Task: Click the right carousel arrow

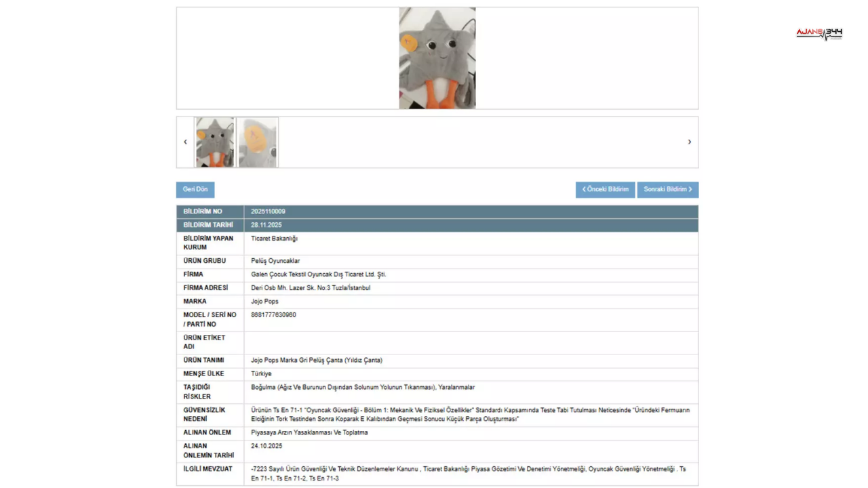Action: [689, 142]
